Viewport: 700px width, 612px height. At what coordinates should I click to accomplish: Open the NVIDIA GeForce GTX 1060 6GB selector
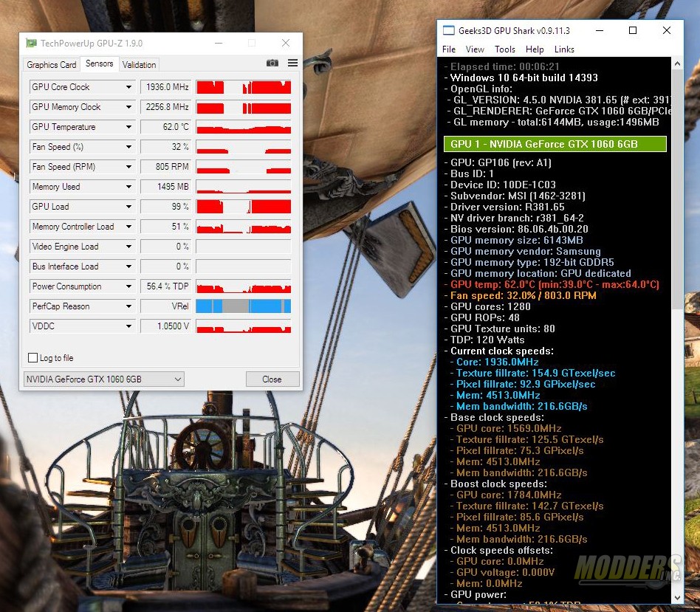(x=103, y=379)
